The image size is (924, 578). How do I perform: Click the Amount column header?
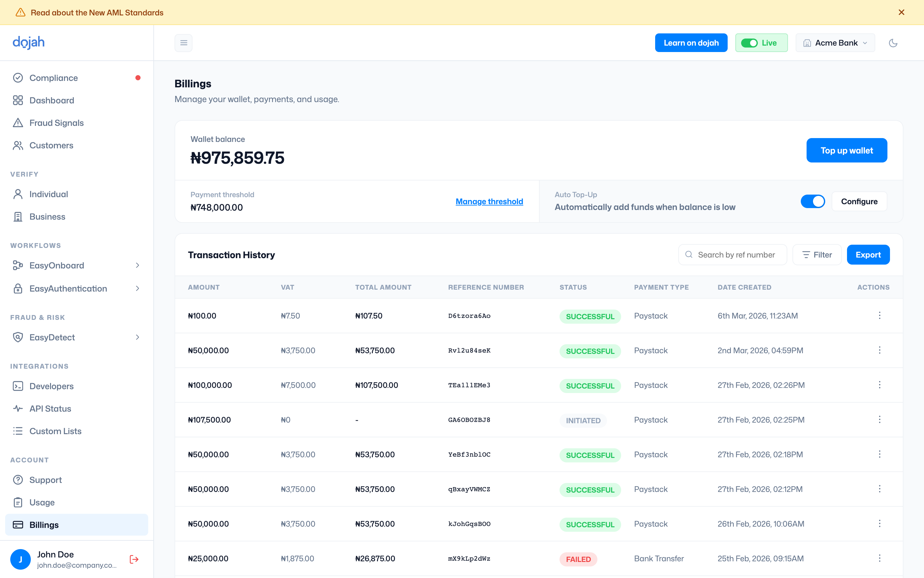coord(203,287)
